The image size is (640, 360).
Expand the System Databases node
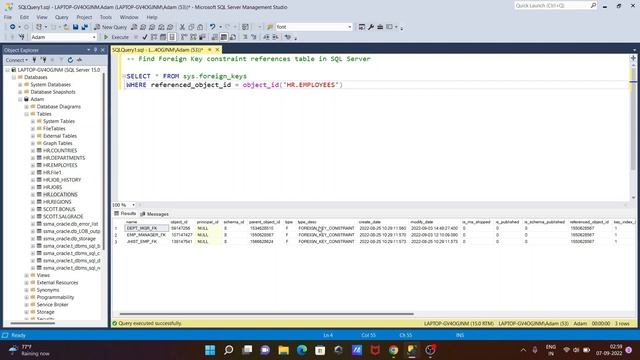click(x=20, y=84)
